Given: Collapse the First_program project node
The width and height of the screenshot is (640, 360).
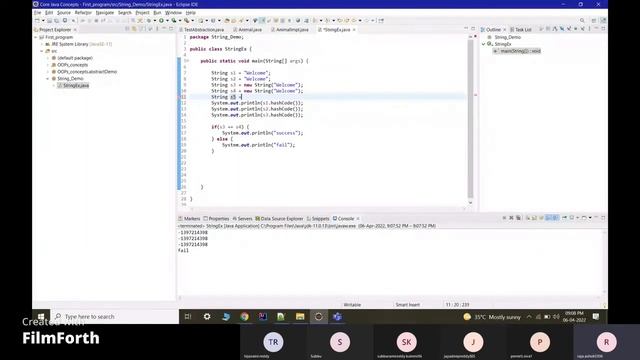Looking at the screenshot, I should point(36,37).
